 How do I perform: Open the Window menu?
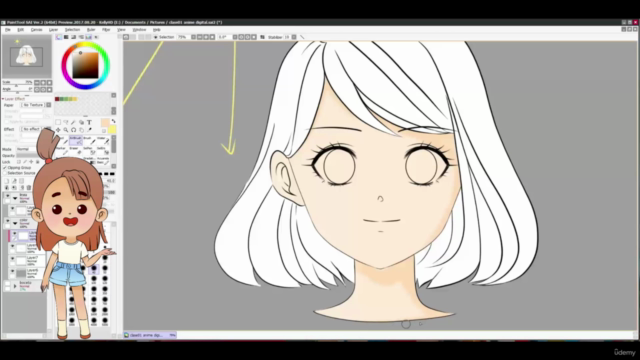(139, 30)
